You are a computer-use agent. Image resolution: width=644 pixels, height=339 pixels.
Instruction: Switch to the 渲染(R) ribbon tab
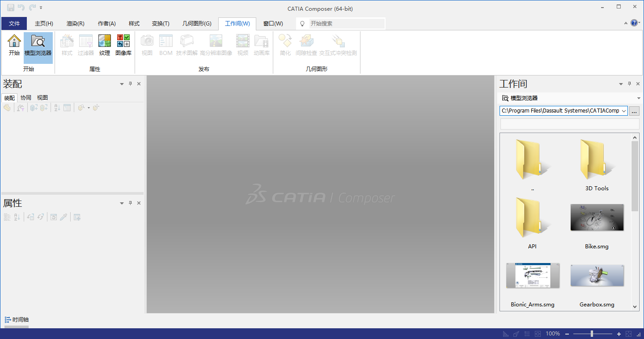pos(76,24)
